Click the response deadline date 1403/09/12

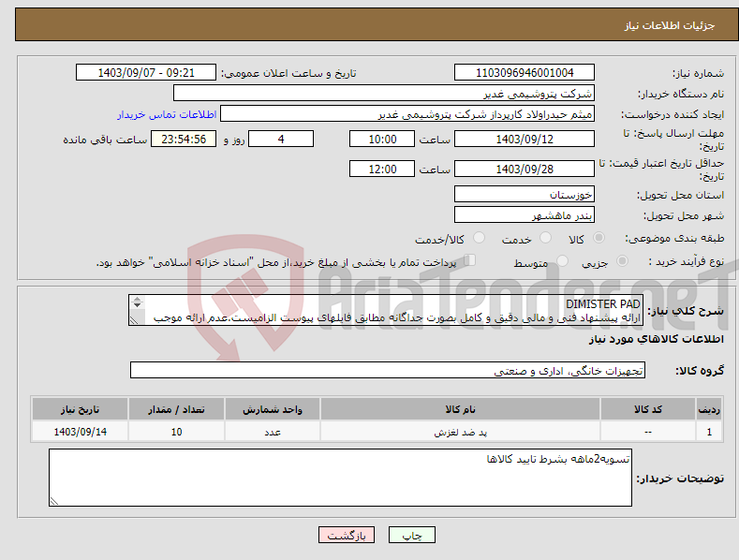(525, 139)
